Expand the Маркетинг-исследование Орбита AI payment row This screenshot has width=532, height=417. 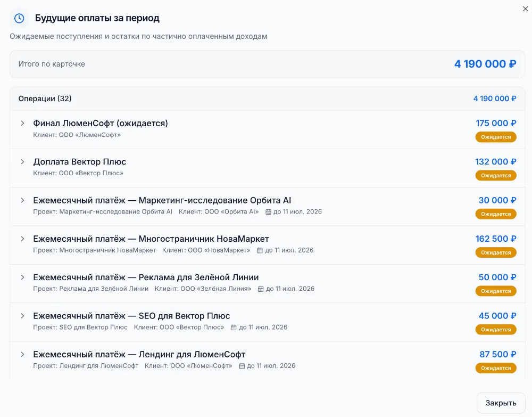(x=22, y=200)
